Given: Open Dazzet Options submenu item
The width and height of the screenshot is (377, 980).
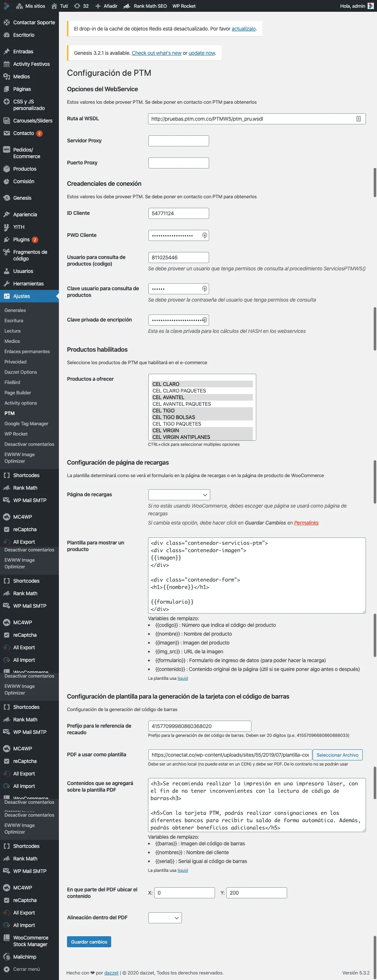Looking at the screenshot, I should (x=21, y=372).
